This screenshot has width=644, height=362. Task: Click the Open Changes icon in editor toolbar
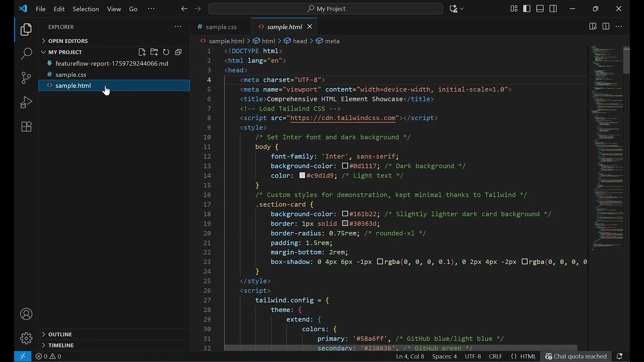593,27
